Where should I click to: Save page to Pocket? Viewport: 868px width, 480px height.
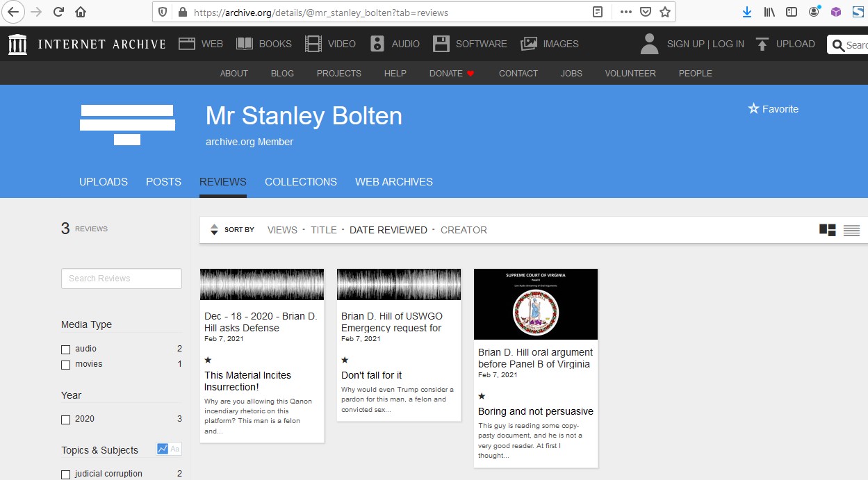point(646,12)
